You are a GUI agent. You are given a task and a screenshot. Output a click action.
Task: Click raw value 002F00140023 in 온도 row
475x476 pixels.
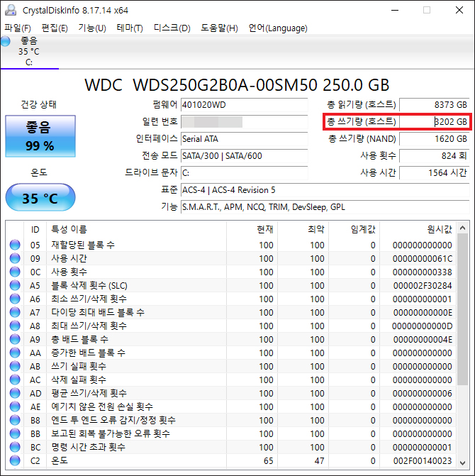pos(423,461)
